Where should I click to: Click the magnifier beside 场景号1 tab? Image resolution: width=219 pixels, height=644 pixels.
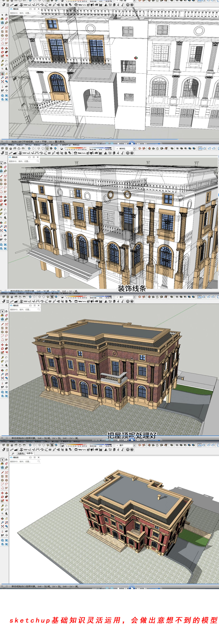[13, 454]
